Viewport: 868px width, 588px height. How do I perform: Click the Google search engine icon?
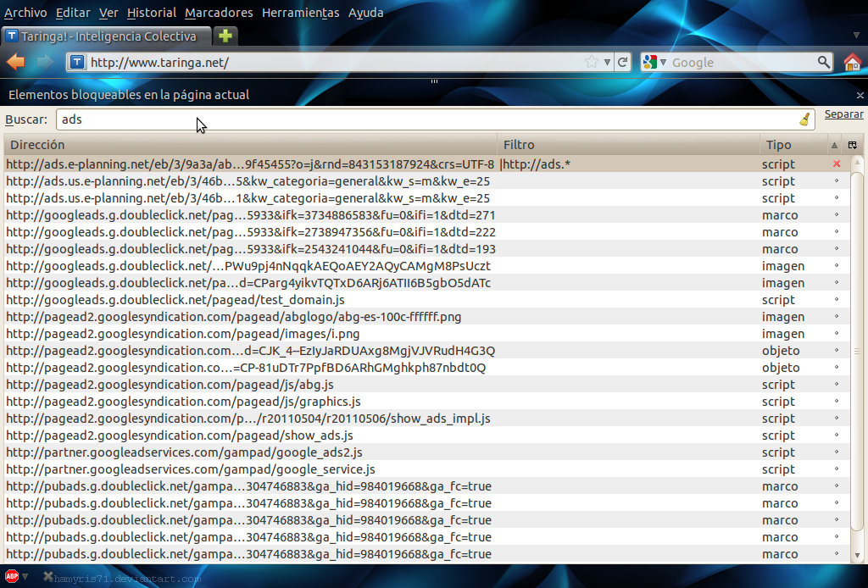click(650, 62)
